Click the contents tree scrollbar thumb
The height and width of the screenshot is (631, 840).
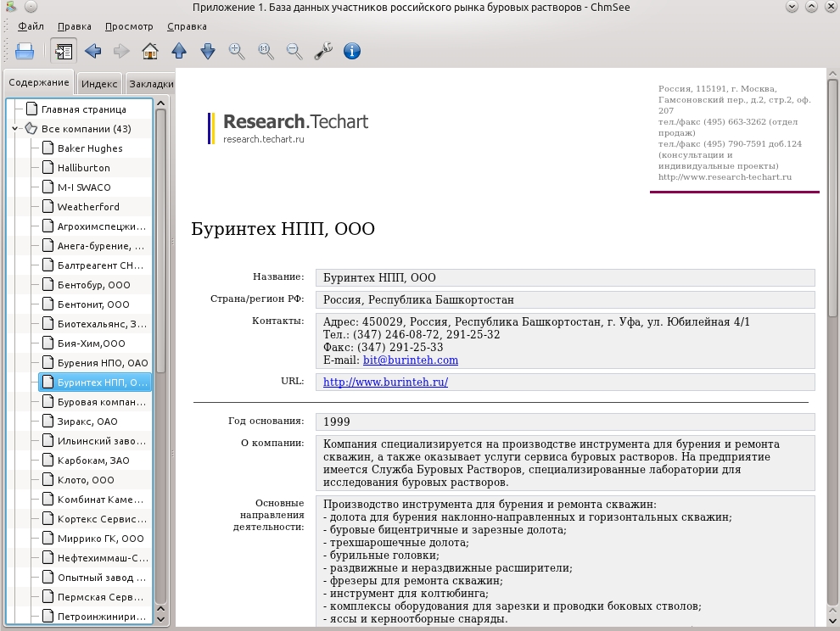[160, 241]
